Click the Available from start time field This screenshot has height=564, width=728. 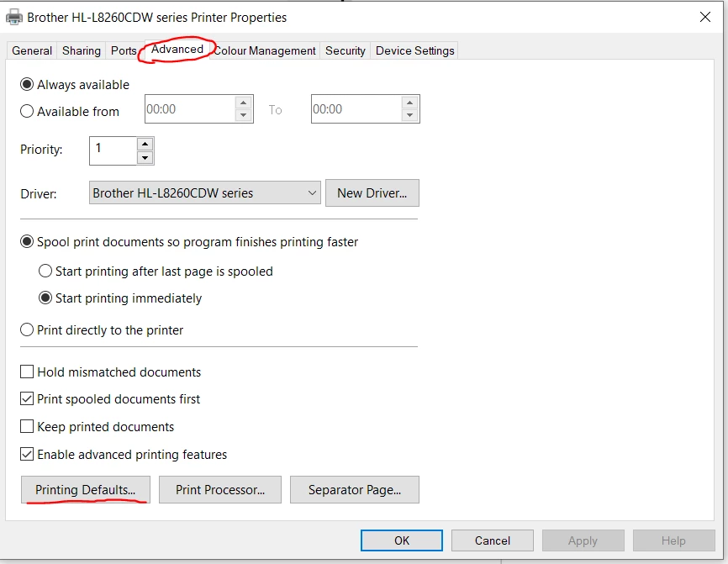189,109
